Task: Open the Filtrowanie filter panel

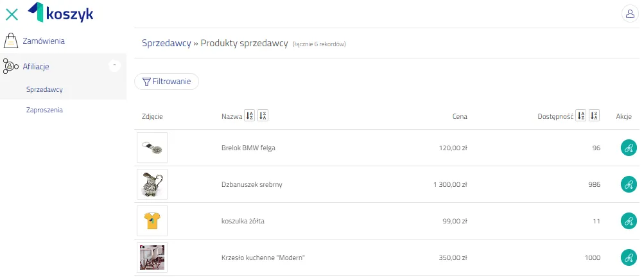Action: coord(167,82)
